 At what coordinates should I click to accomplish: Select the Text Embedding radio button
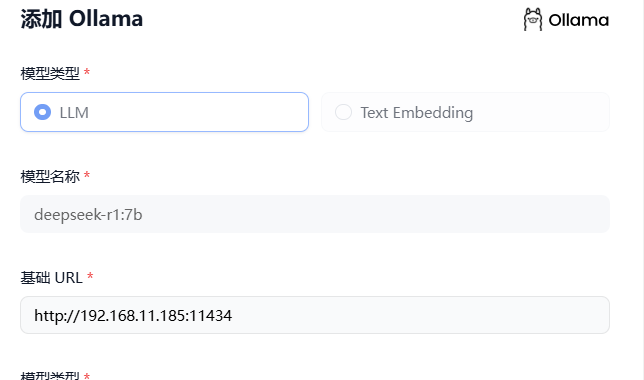click(x=343, y=112)
